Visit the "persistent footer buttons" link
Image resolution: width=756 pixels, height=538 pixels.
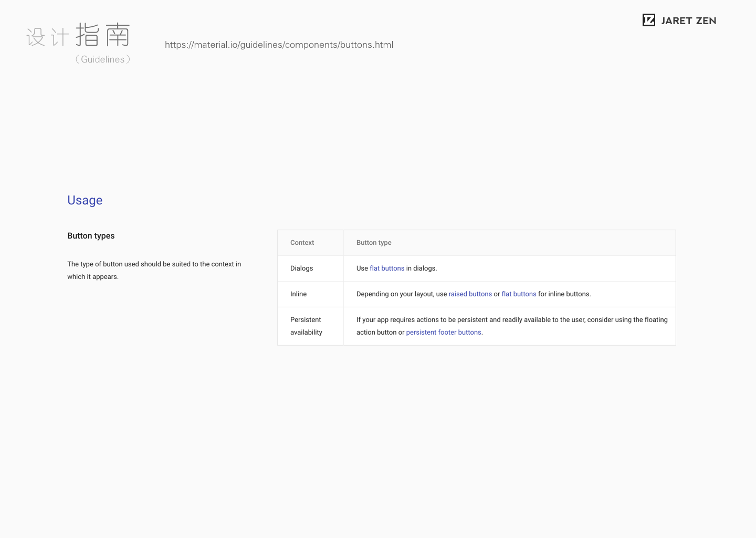(x=444, y=333)
